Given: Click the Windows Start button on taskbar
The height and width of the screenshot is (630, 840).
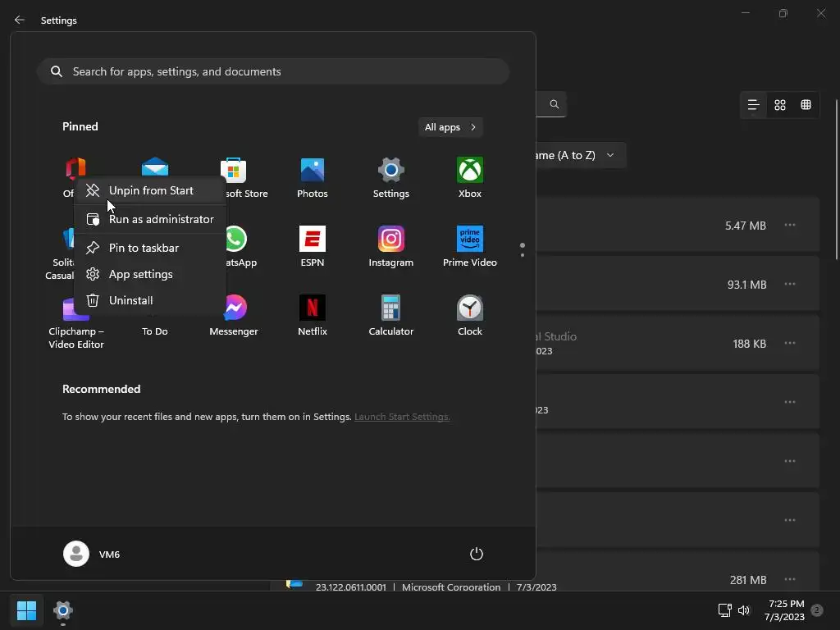Looking at the screenshot, I should pyautogui.click(x=26, y=610).
